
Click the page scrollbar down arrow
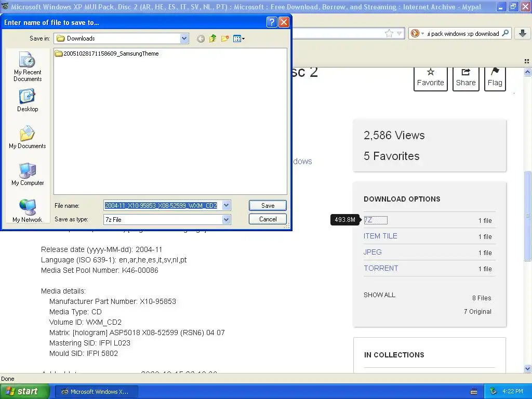pyautogui.click(x=527, y=368)
